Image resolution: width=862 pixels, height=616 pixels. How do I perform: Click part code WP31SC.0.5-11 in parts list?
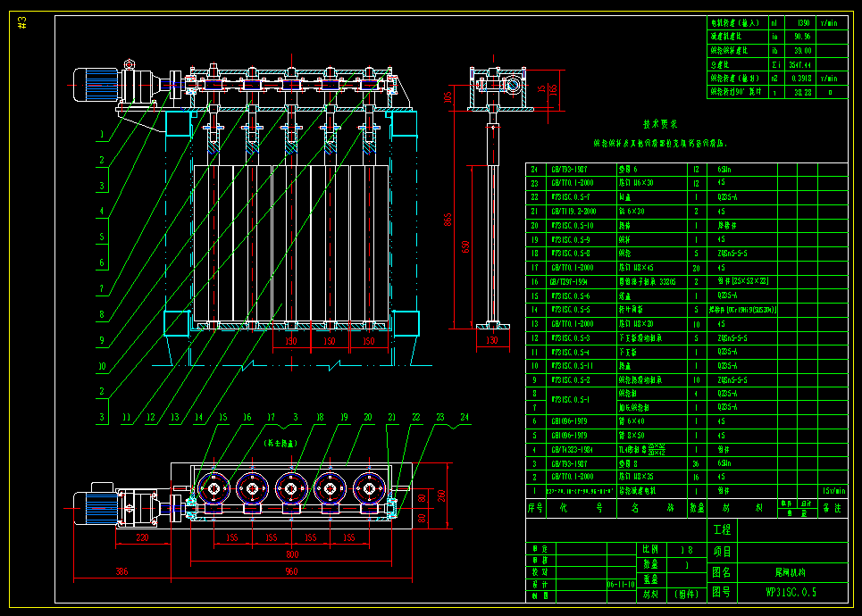pyautogui.click(x=573, y=366)
